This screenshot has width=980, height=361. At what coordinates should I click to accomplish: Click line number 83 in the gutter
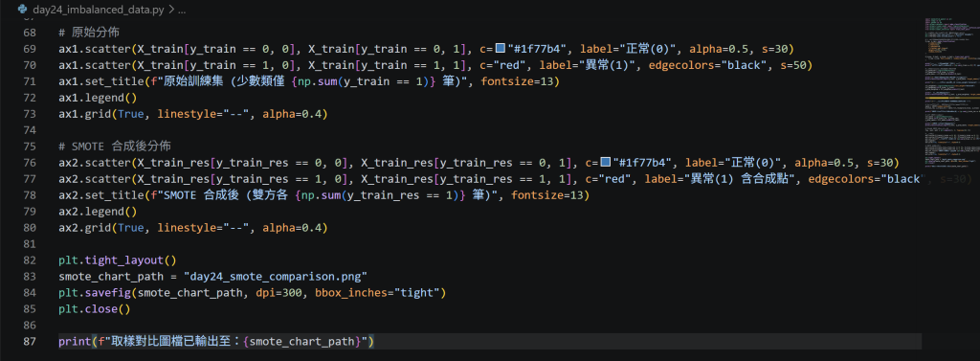[x=30, y=277]
